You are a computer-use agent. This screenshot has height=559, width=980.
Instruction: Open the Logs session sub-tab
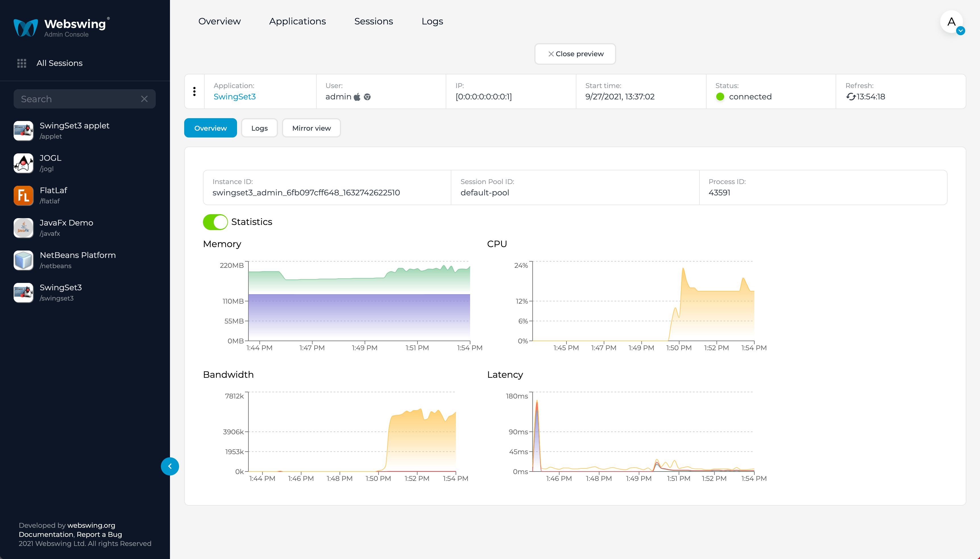pyautogui.click(x=259, y=128)
